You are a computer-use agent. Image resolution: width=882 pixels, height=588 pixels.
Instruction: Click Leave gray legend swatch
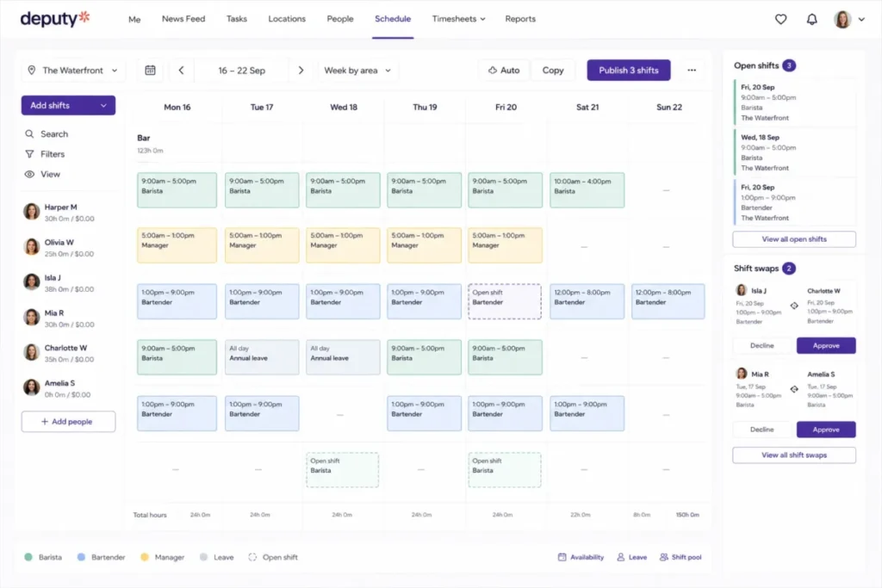[203, 557]
